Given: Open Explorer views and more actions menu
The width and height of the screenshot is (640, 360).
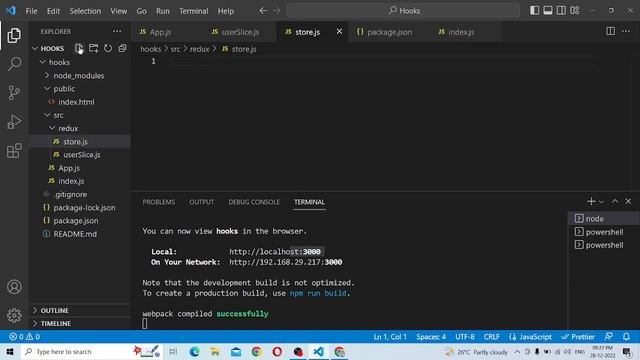Looking at the screenshot, I should pos(117,31).
